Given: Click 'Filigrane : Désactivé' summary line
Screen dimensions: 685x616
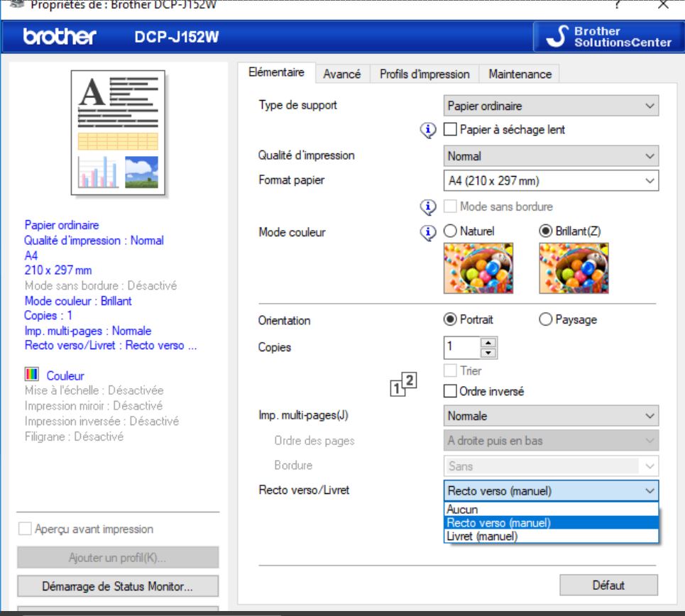Looking at the screenshot, I should [x=75, y=436].
